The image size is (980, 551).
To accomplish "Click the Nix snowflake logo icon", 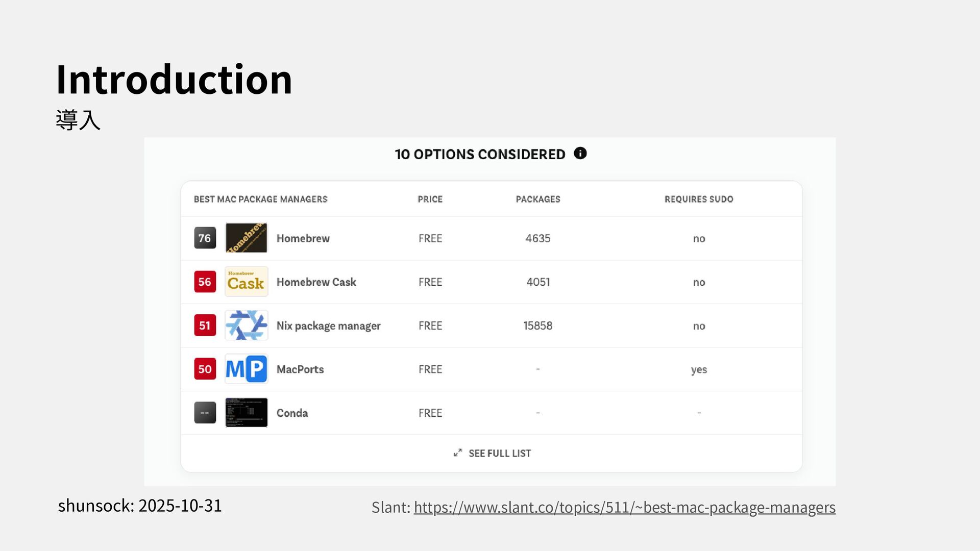I will 246,325.
